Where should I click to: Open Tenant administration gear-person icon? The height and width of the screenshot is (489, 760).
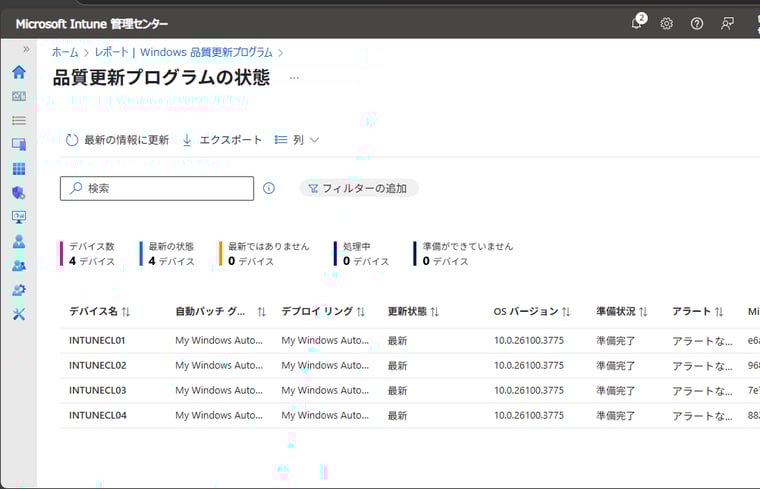coord(19,290)
